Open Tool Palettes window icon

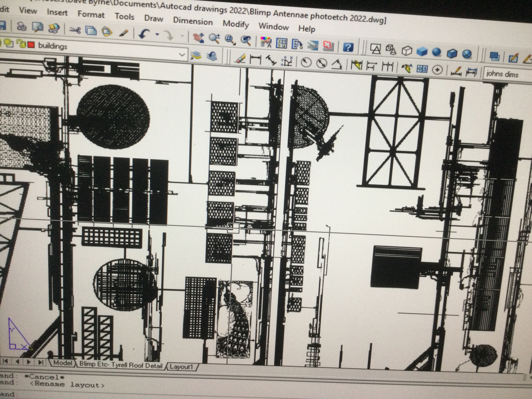(297, 44)
